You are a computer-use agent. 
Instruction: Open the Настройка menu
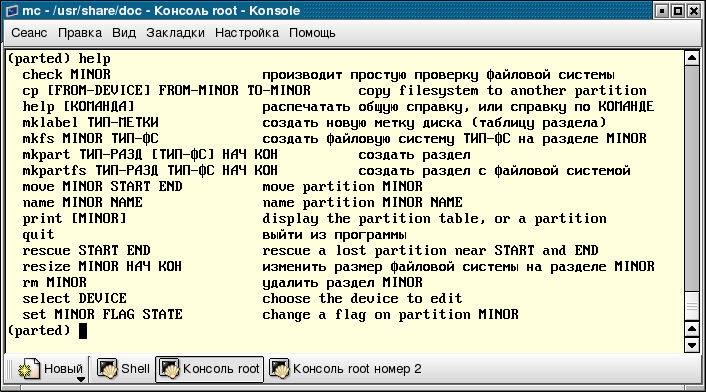(247, 33)
